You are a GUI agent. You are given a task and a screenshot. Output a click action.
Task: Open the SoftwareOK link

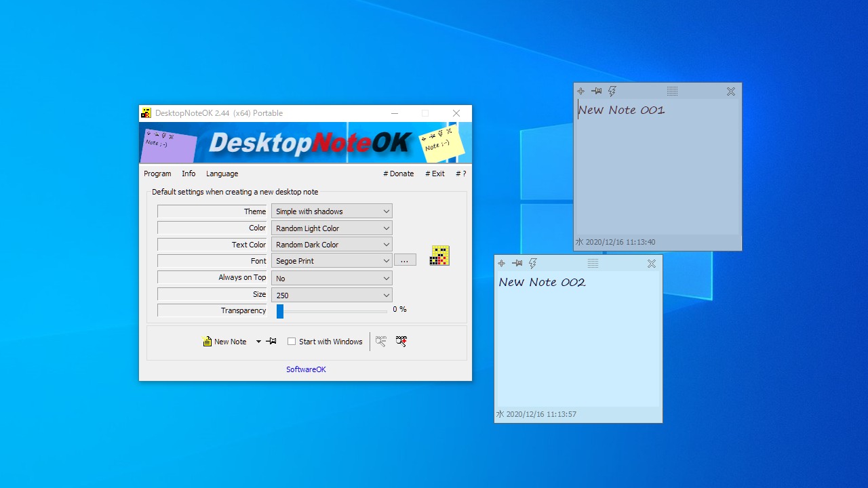[x=306, y=369]
